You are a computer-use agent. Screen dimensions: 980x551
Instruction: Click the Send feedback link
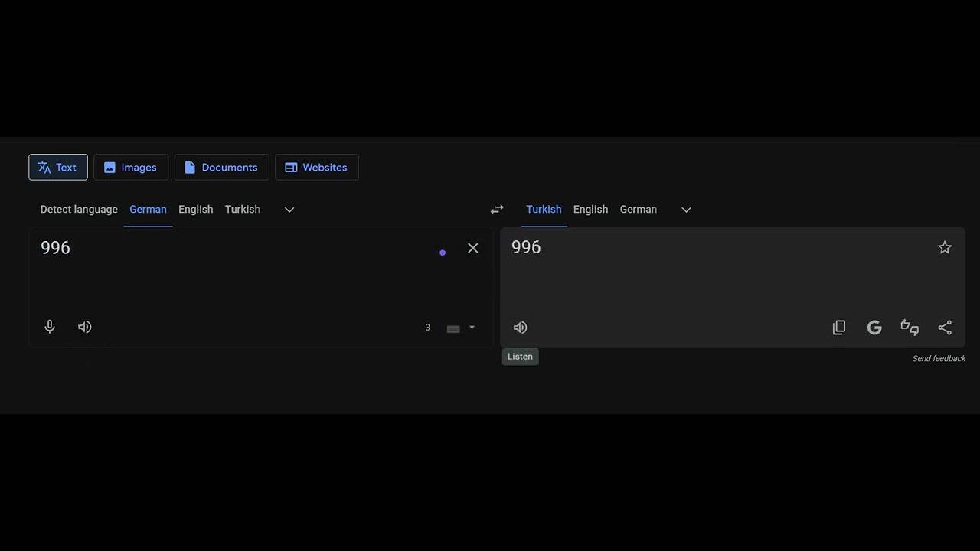point(939,358)
